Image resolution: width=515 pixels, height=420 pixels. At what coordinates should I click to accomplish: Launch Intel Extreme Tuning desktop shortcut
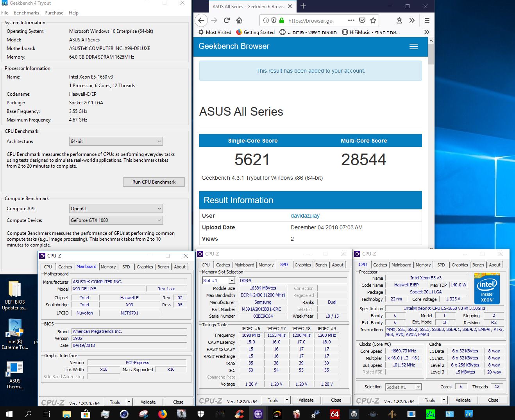click(x=14, y=334)
